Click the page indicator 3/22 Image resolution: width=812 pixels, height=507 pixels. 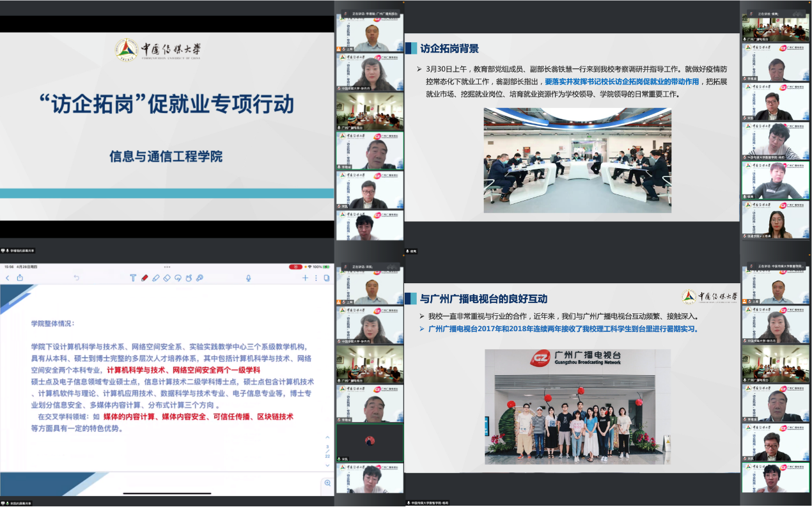(x=328, y=451)
